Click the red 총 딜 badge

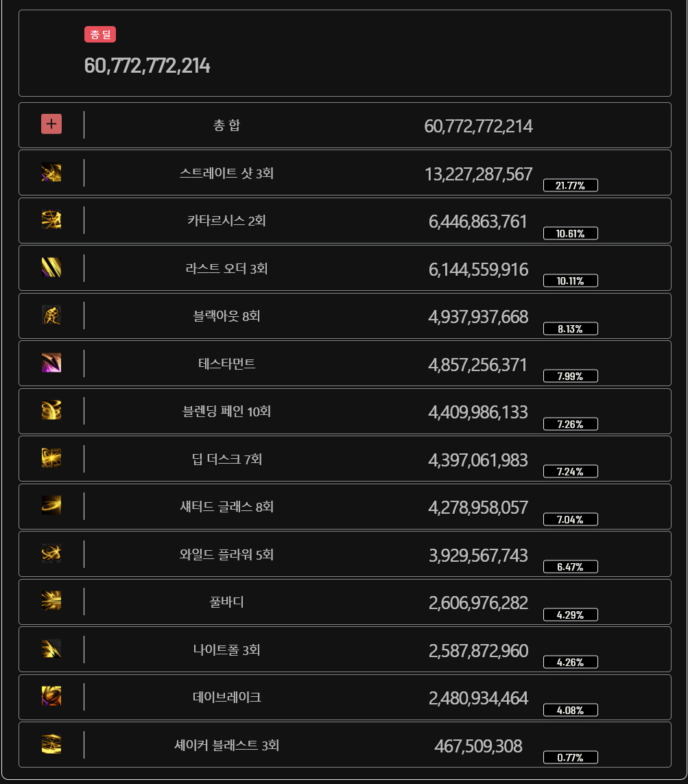pos(100,34)
